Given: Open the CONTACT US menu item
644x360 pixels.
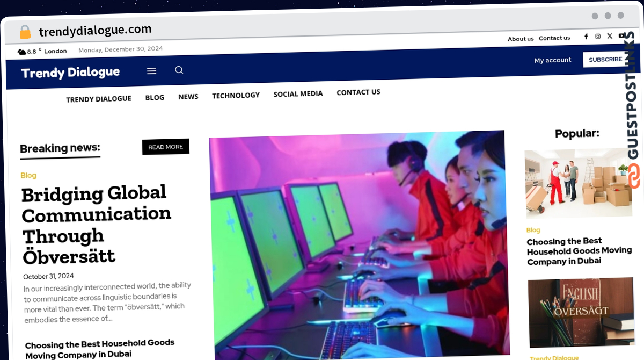Looking at the screenshot, I should click(358, 92).
